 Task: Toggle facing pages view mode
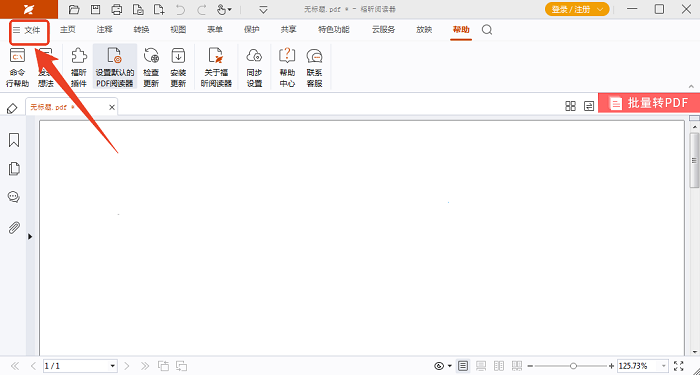[x=499, y=366]
